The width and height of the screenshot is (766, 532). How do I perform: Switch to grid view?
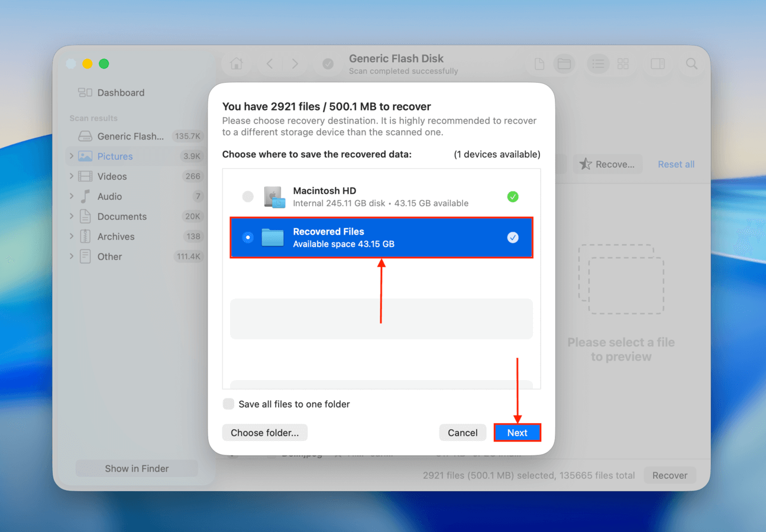(623, 64)
